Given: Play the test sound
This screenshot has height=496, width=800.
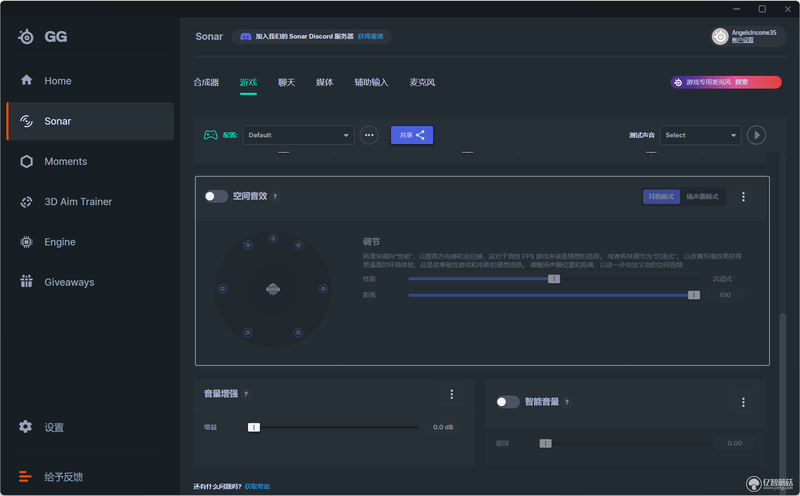Looking at the screenshot, I should (756, 135).
